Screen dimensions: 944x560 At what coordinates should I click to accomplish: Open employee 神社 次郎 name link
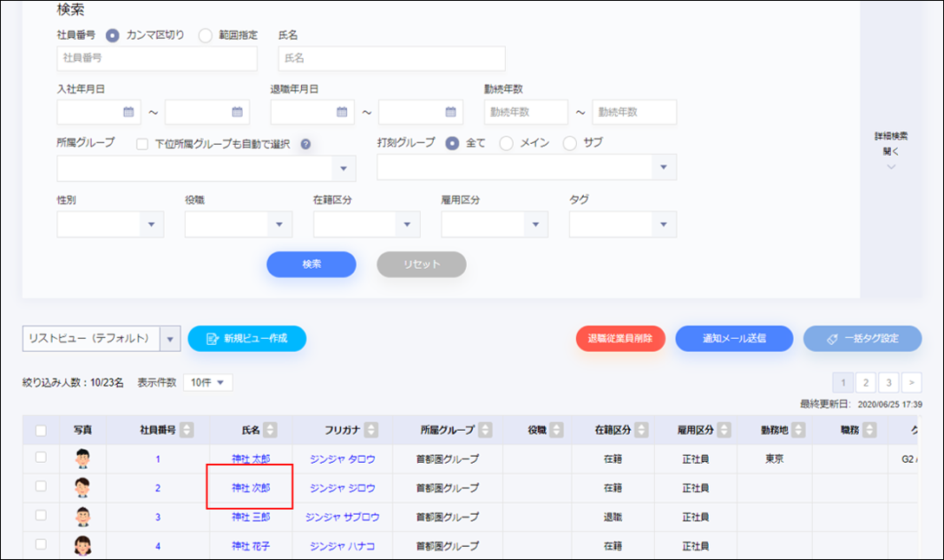click(251, 488)
